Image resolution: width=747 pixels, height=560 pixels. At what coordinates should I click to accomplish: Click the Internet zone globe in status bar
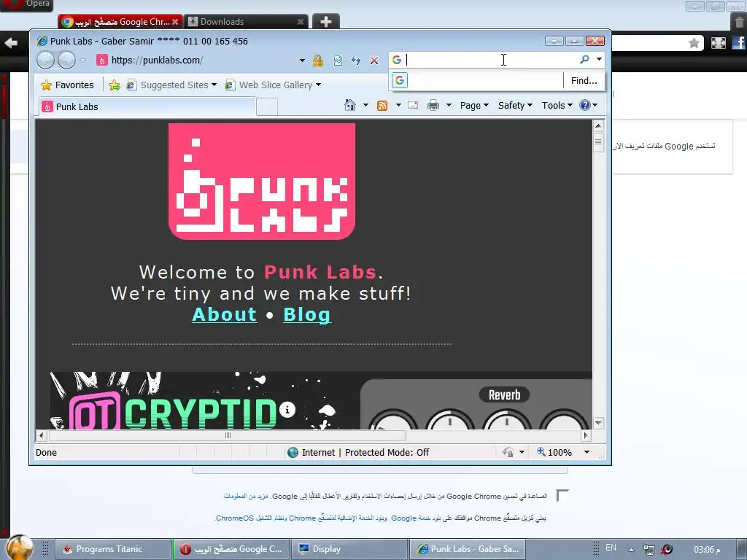[293, 452]
